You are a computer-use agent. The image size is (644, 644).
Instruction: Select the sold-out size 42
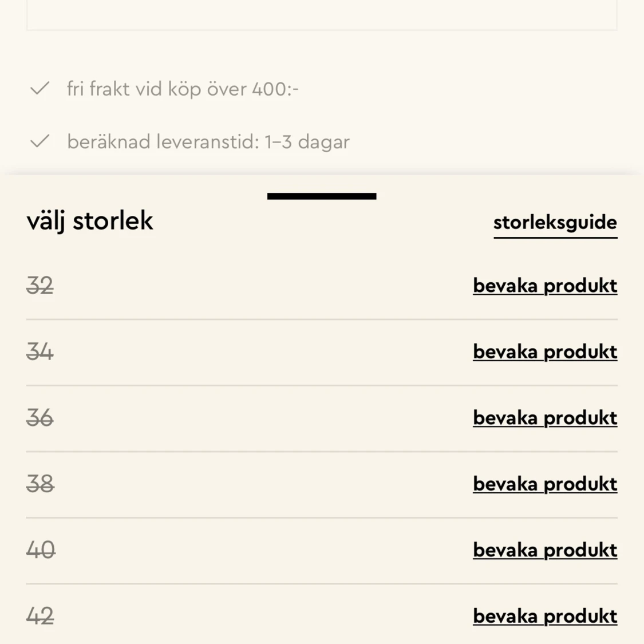pyautogui.click(x=40, y=616)
